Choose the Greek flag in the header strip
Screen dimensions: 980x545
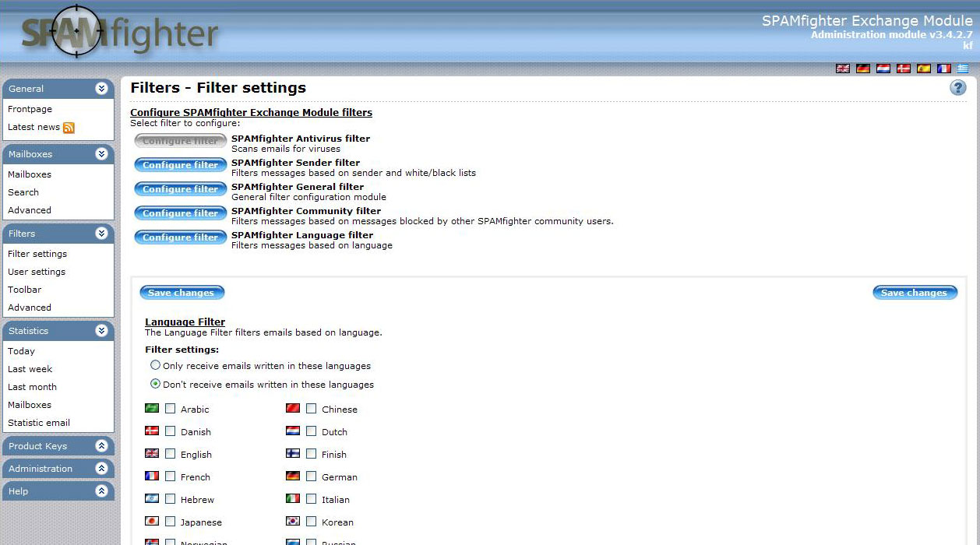click(964, 69)
